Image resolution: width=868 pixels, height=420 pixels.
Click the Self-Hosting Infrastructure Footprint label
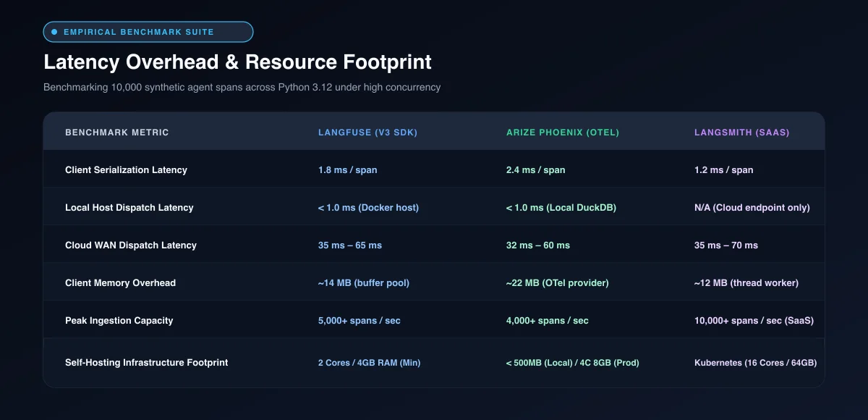147,363
